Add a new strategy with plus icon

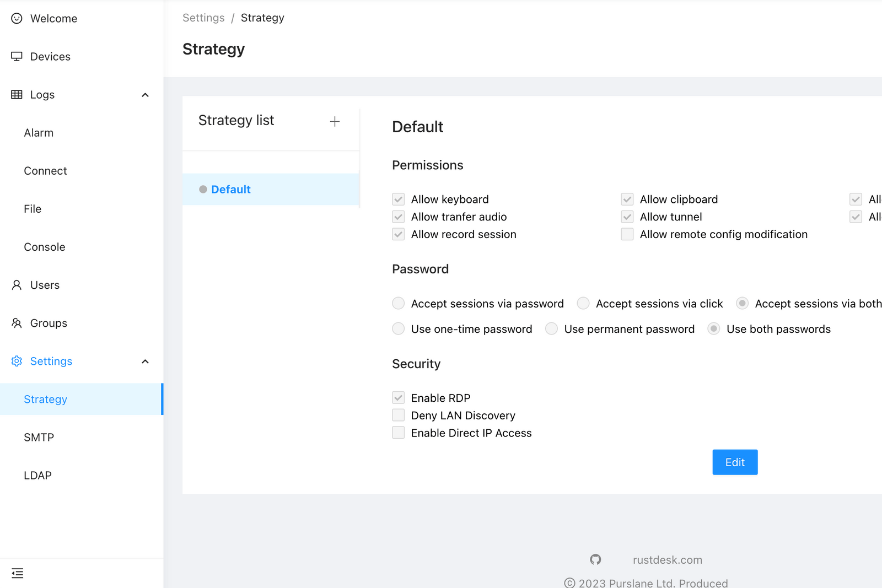coord(335,121)
